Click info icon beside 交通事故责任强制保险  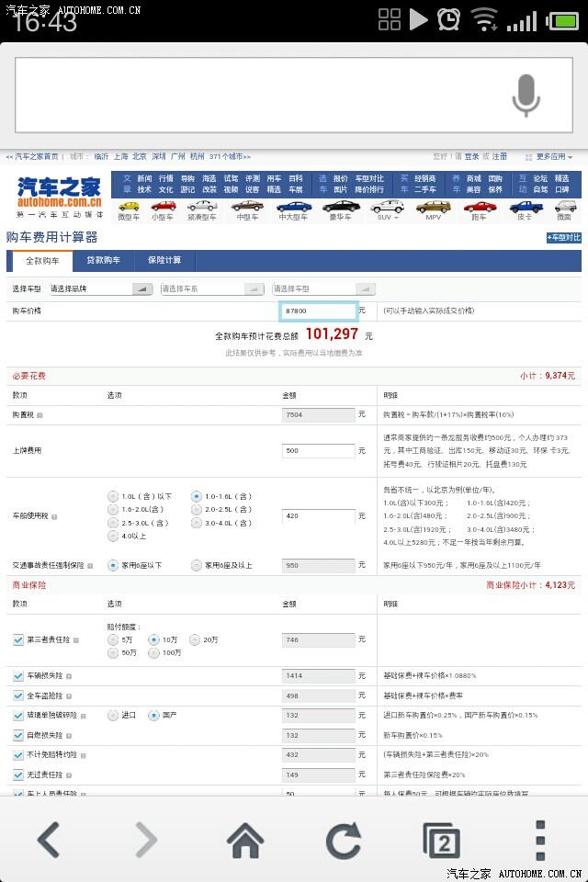tap(90, 566)
